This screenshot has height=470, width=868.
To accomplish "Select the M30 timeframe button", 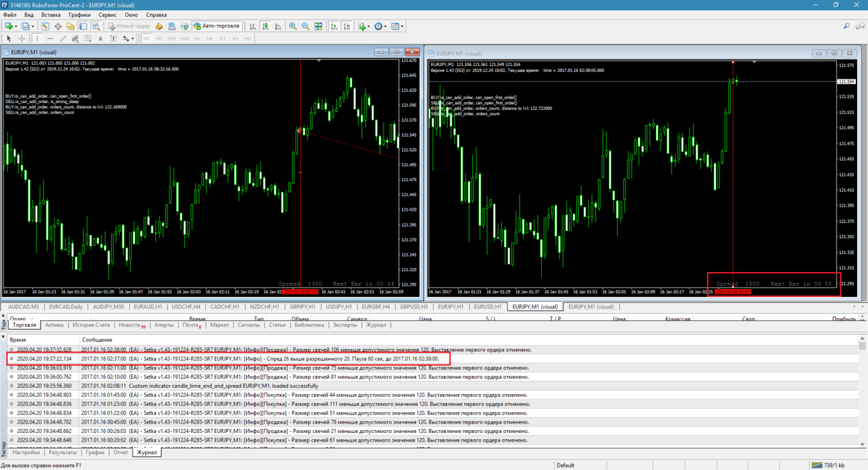I will [184, 38].
